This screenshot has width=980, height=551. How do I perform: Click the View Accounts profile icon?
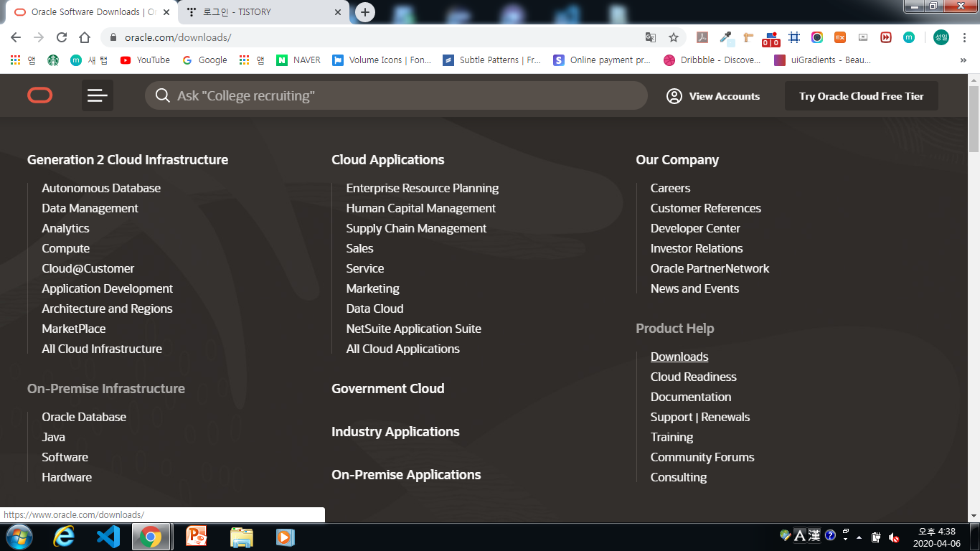tap(674, 96)
